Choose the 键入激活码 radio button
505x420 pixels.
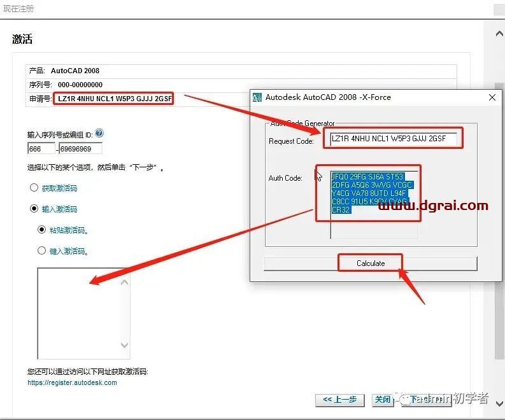point(41,250)
